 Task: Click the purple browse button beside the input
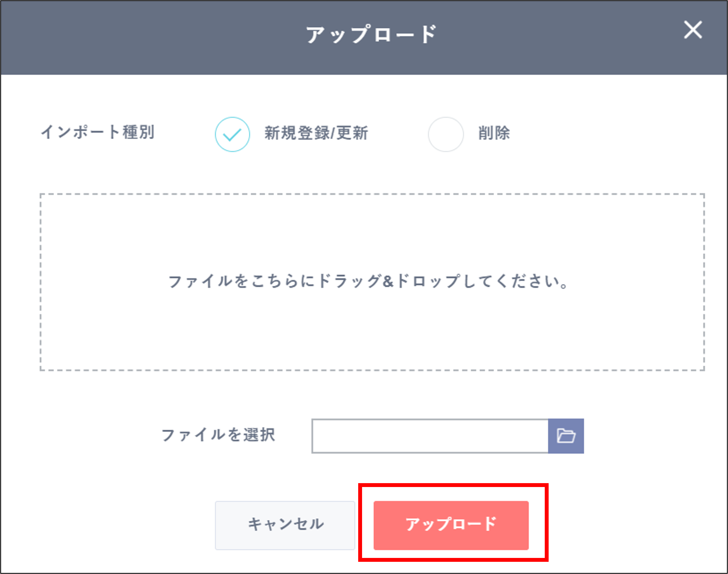566,436
